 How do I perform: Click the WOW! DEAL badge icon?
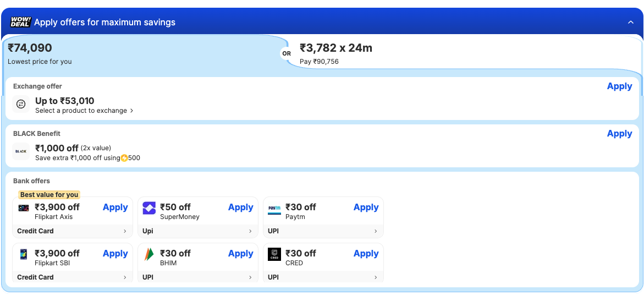coord(20,22)
